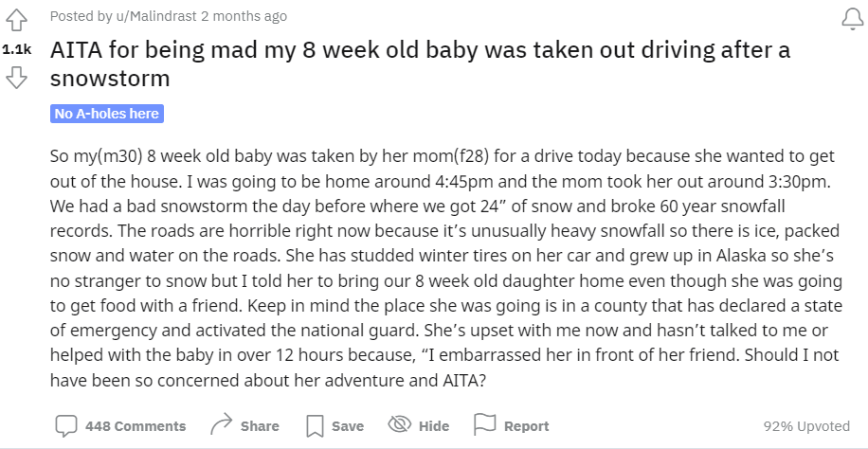
Task: Click the No A-holes here flair
Action: [107, 114]
